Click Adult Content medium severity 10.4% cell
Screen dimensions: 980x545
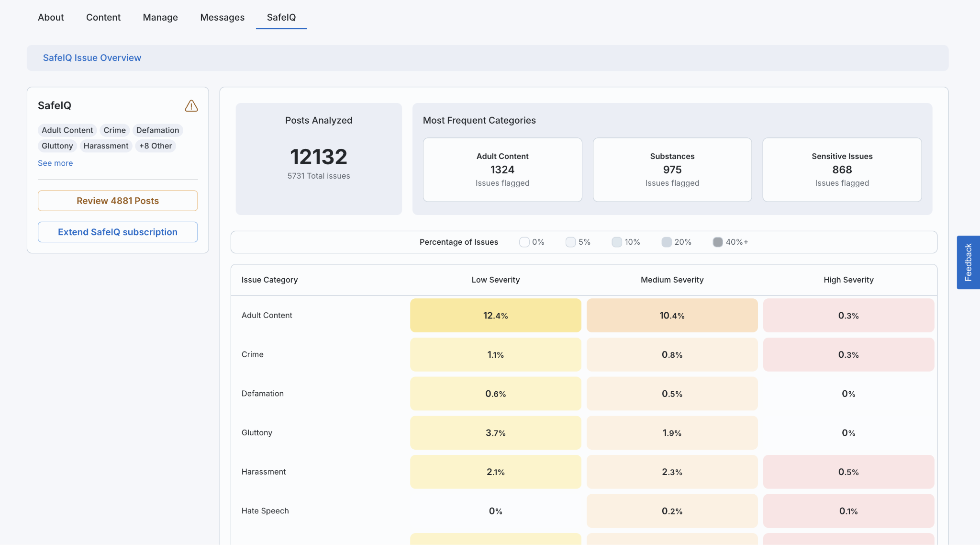[672, 316]
